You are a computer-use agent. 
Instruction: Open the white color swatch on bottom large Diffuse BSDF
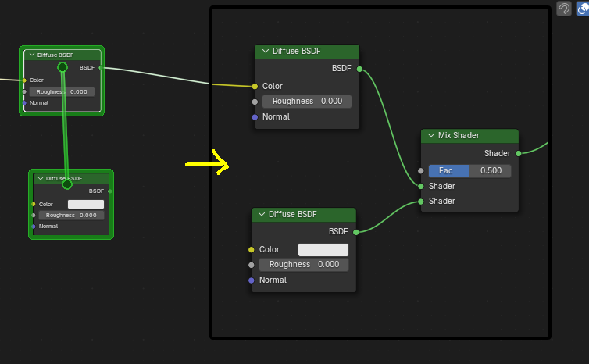(x=323, y=250)
